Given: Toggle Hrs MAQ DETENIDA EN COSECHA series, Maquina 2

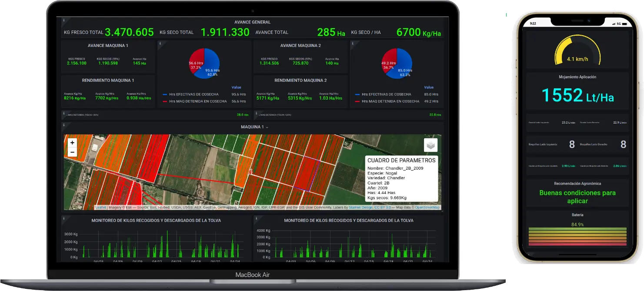Looking at the screenshot, I should tap(390, 101).
